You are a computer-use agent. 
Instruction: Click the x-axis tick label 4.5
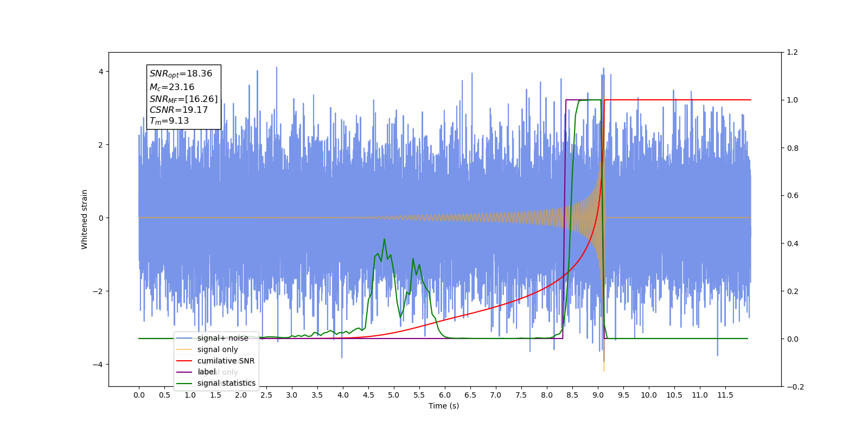[x=368, y=395]
